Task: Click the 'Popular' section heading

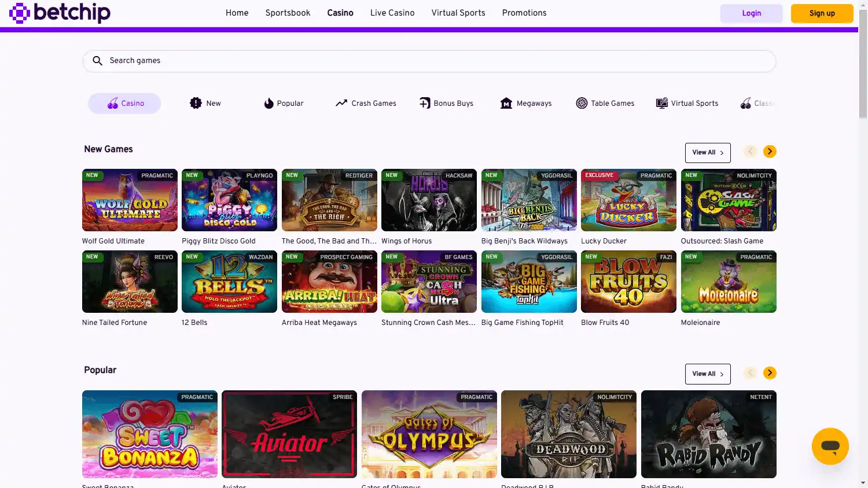Action: (x=100, y=370)
